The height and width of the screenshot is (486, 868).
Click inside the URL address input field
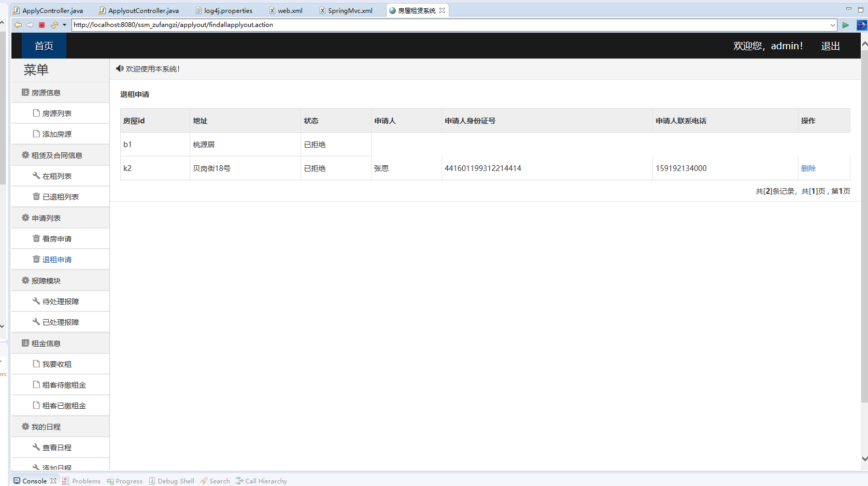coord(363,24)
